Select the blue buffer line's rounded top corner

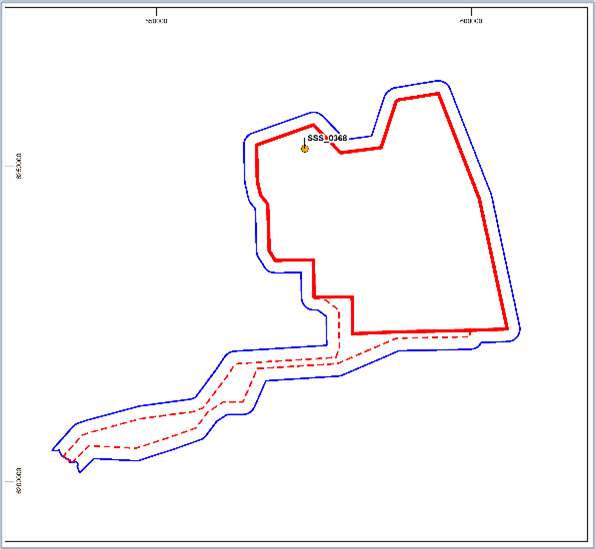(x=440, y=81)
